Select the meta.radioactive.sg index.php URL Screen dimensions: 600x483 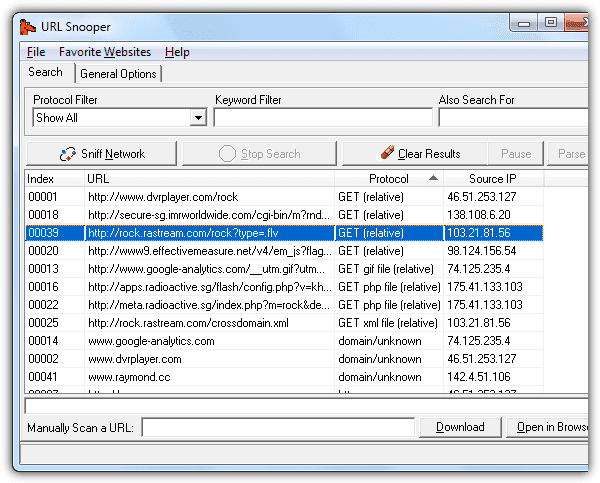(x=209, y=305)
